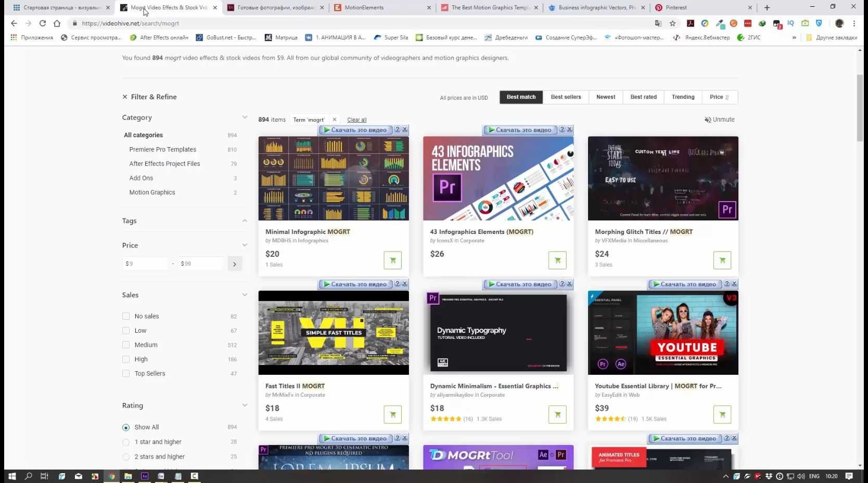The image size is (868, 483).
Task: Open Windows search from taskbar
Action: click(x=29, y=476)
